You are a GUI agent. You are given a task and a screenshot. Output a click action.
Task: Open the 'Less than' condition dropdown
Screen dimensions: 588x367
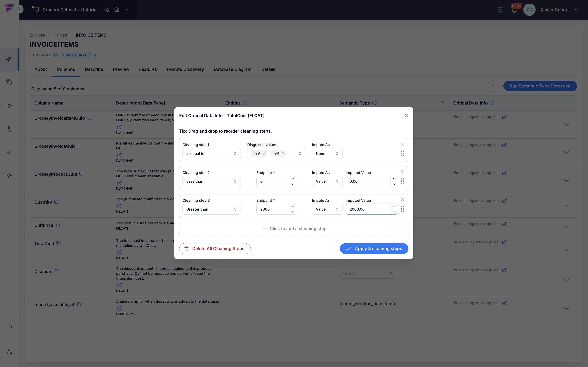pos(211,181)
